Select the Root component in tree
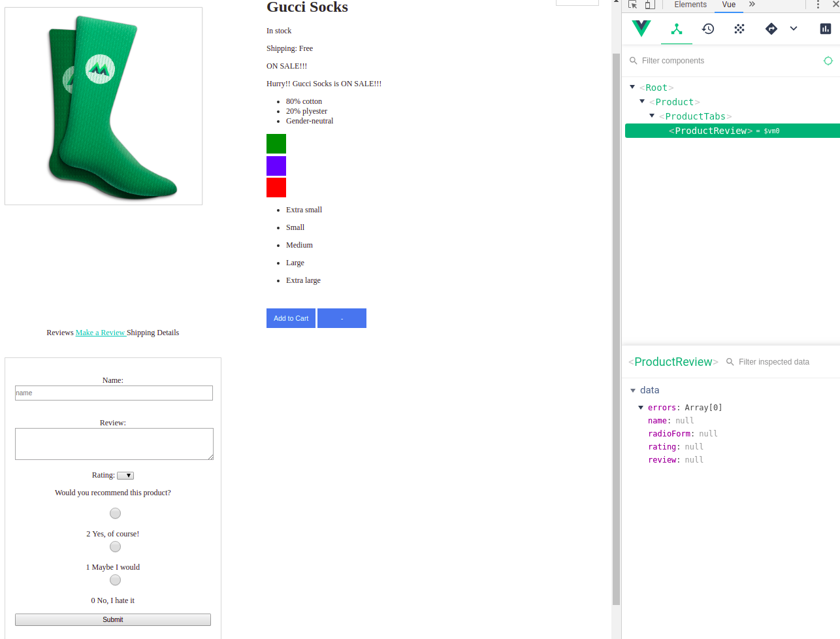840x639 pixels. pyautogui.click(x=656, y=88)
